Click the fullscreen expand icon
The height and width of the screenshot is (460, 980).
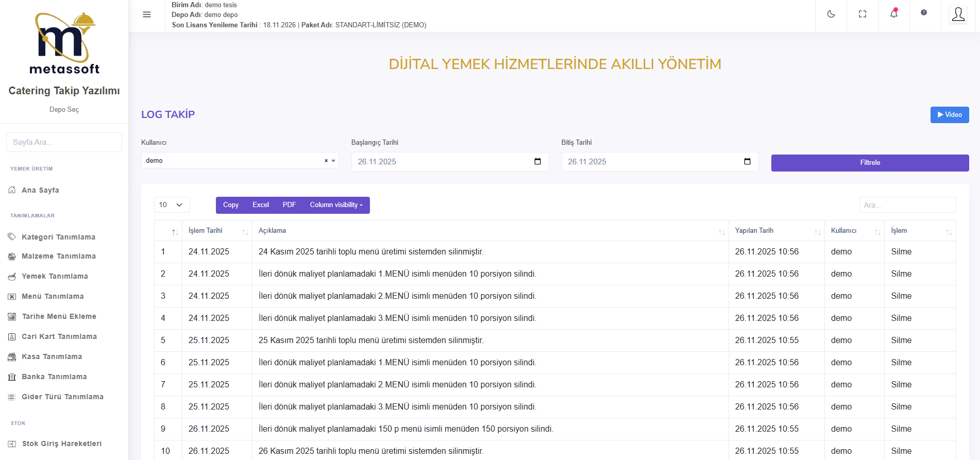[863, 14]
